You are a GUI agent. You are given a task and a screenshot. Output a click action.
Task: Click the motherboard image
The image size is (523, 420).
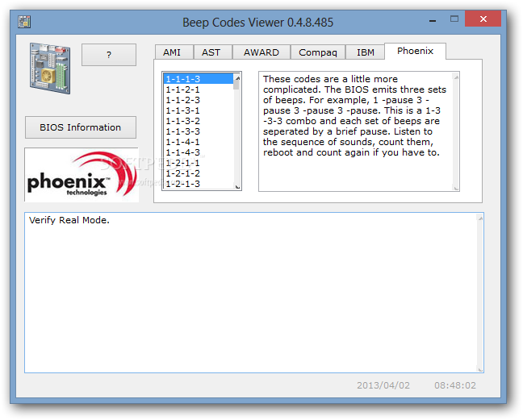[50, 69]
